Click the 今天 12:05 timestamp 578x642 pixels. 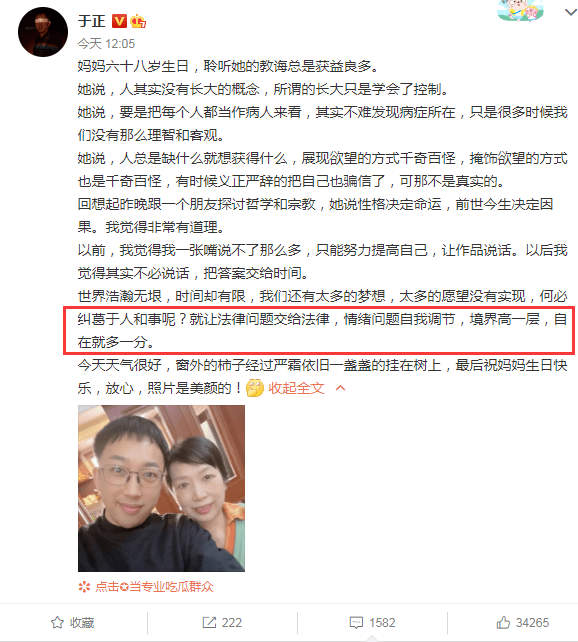click(x=106, y=43)
